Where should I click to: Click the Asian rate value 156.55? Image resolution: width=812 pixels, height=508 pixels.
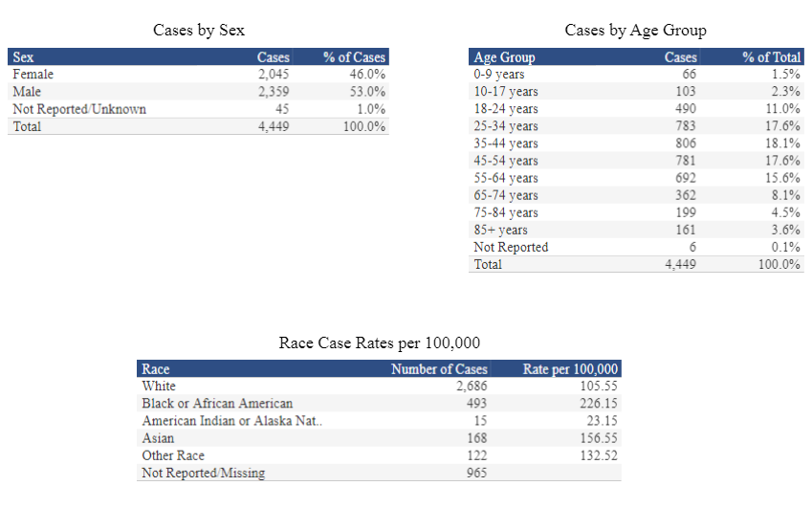click(x=599, y=438)
